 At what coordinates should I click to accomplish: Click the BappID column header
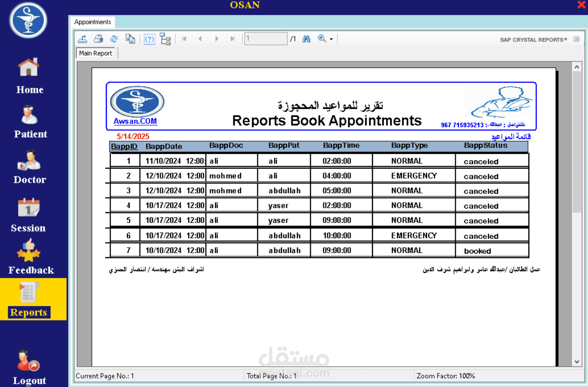[x=124, y=147]
